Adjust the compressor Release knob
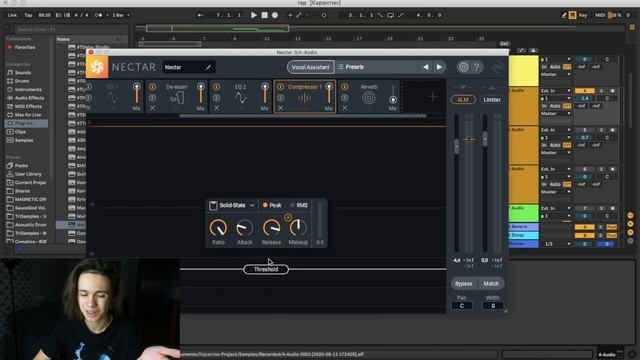 tap(271, 228)
